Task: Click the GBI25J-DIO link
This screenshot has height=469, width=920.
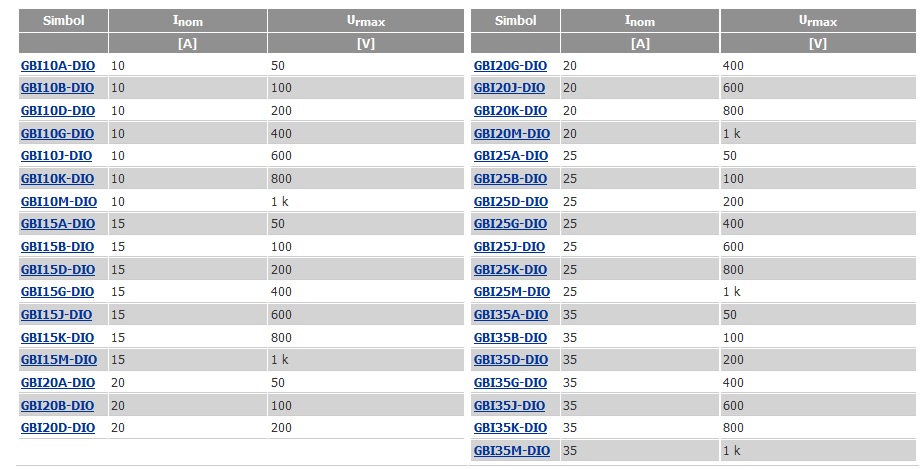Action: (x=509, y=247)
